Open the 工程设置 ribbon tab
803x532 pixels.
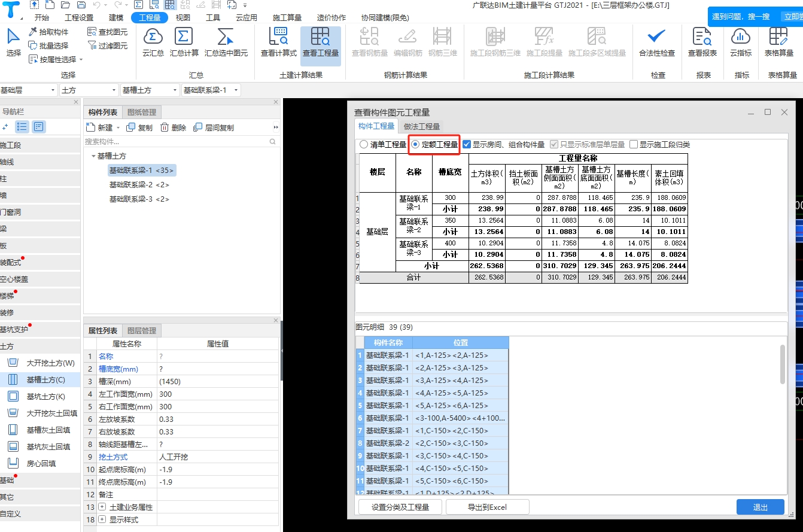pyautogui.click(x=79, y=18)
